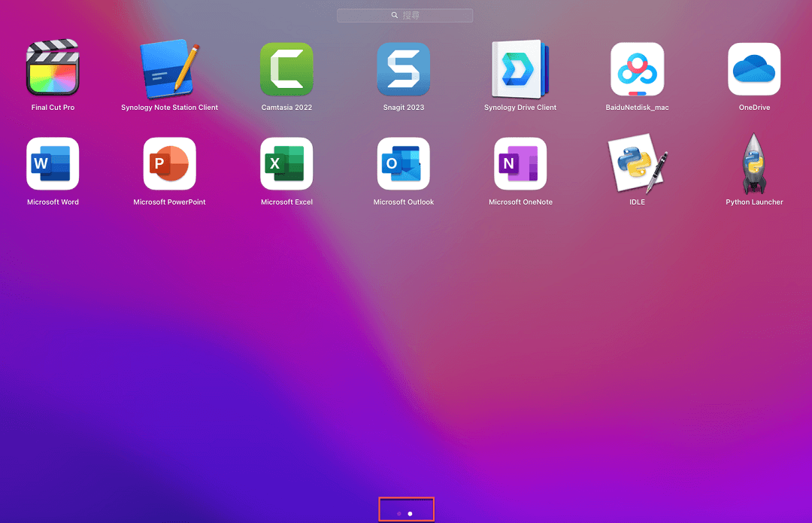Screen dimensions: 812x523
Task: Click the "OneDrive" label text
Action: [754, 108]
